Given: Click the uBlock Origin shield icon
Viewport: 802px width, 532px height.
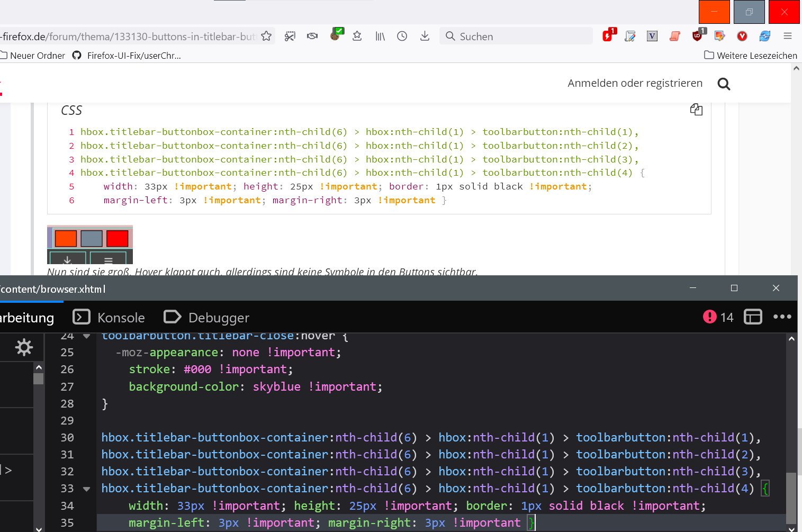Looking at the screenshot, I should (698, 36).
